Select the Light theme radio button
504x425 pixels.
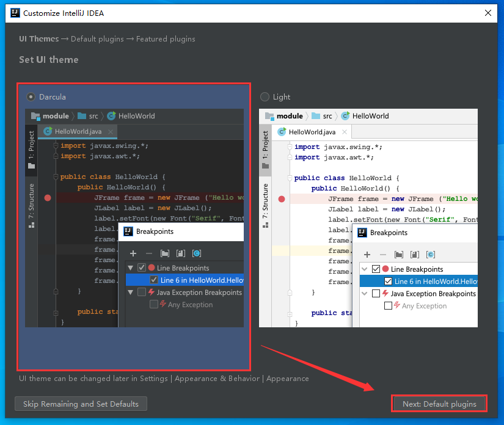pyautogui.click(x=265, y=96)
